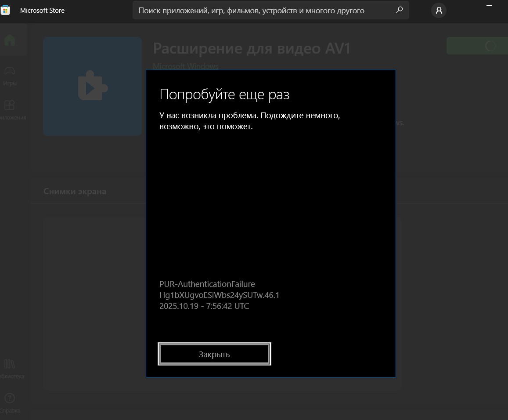
Task: Open the Библиотека library sidebar icon
Action: tap(11, 369)
